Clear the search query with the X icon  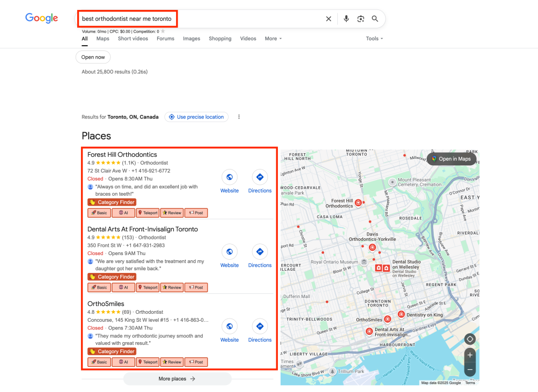tap(328, 19)
